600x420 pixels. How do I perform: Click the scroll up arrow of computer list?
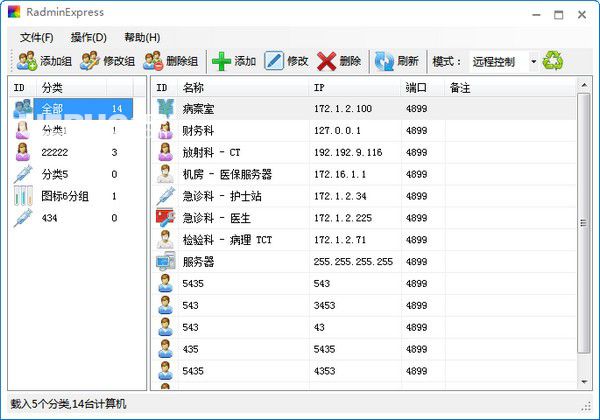584,85
